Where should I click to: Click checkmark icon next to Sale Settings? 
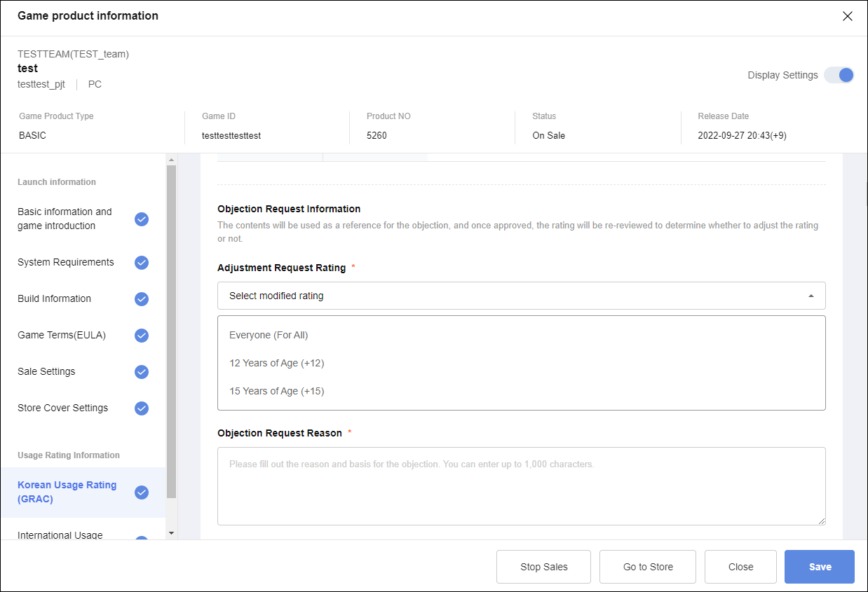pos(142,372)
